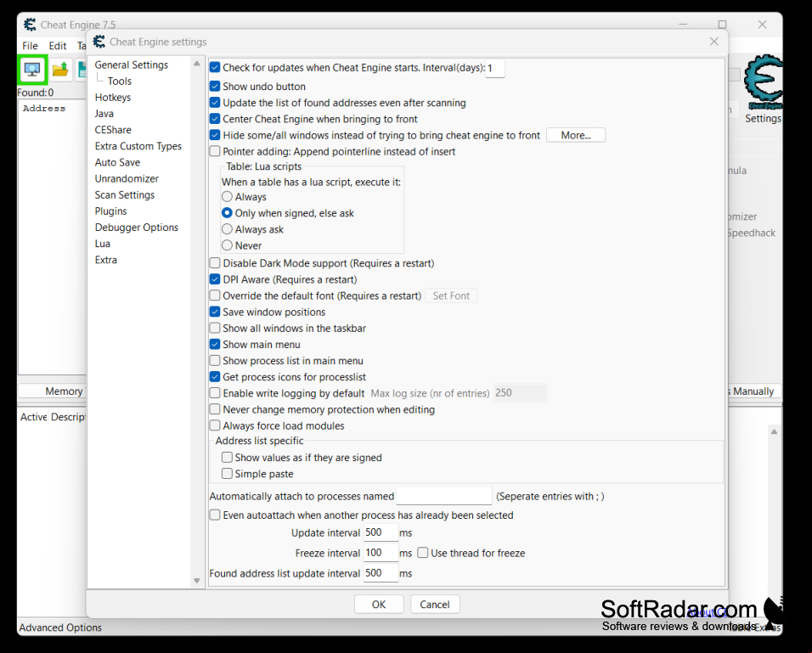Enable 'Show process list in main menu'
This screenshot has height=653, width=812.
(215, 360)
